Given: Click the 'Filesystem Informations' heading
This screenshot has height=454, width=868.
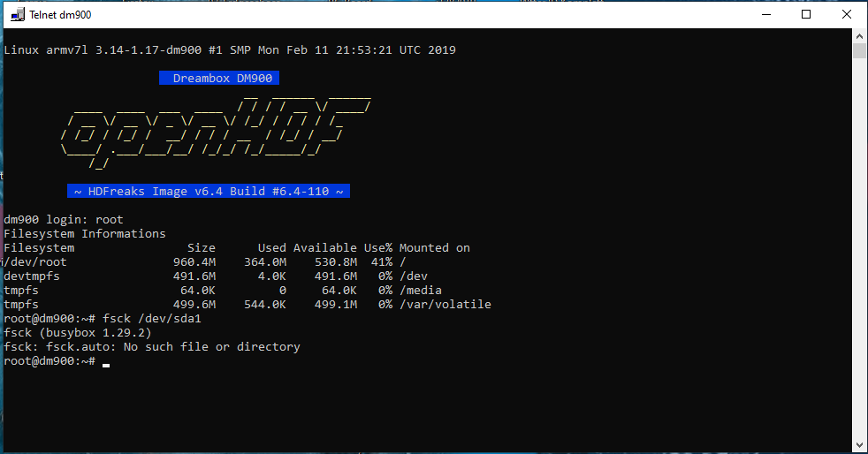Looking at the screenshot, I should click(x=85, y=234).
